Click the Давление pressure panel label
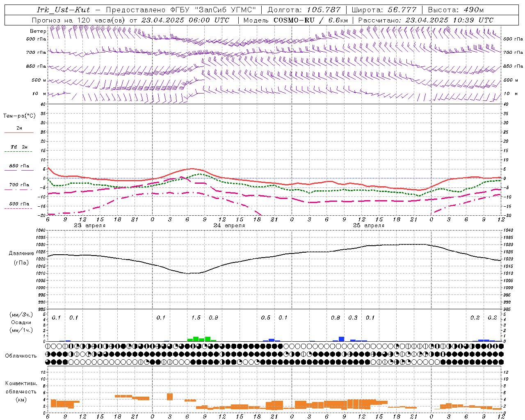Screen dimensions: 525x420 click(x=21, y=253)
